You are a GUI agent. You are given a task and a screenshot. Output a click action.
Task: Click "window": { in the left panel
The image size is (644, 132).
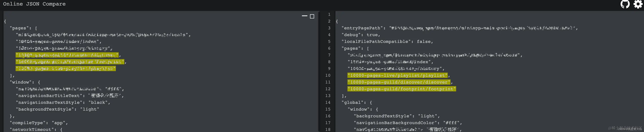(x=25, y=82)
